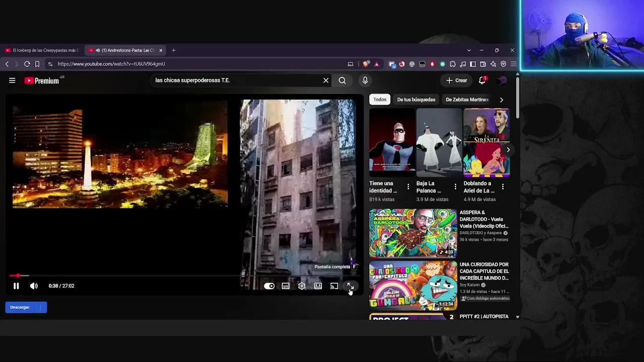Toggle theater mode in player
The height and width of the screenshot is (362, 644).
click(x=318, y=286)
